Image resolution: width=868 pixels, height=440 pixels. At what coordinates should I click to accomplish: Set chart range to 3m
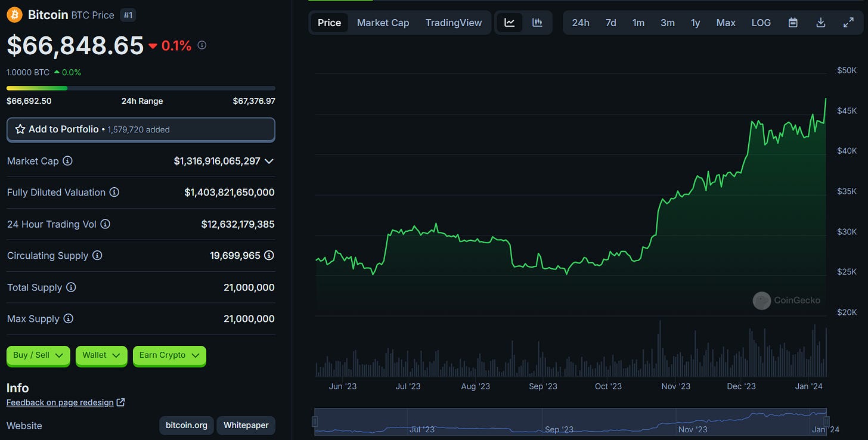pyautogui.click(x=668, y=23)
